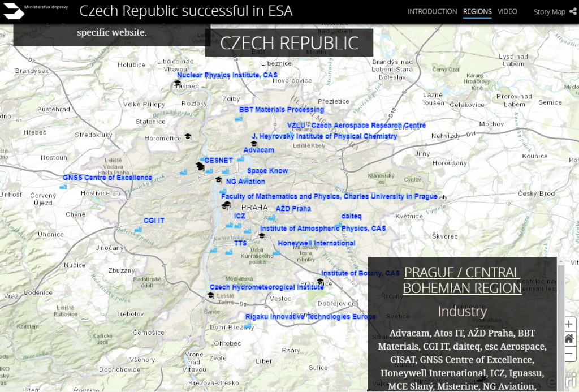Click the blue 'daiteq' map label
The image size is (579, 392).
point(352,216)
